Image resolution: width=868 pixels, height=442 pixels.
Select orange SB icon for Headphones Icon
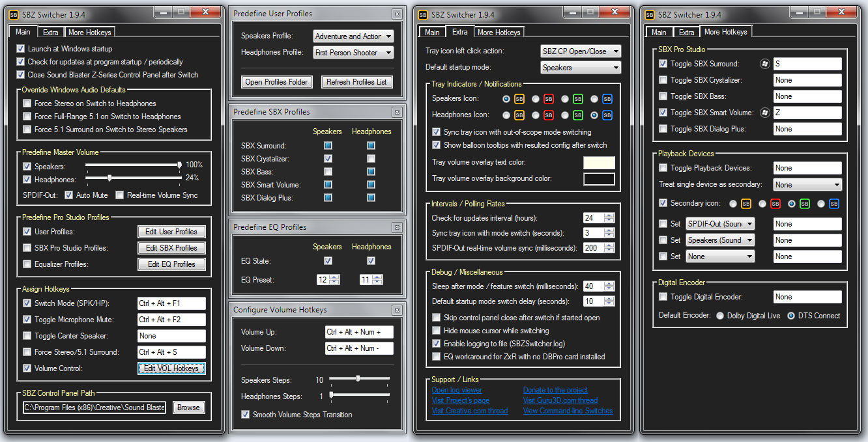[x=519, y=115]
